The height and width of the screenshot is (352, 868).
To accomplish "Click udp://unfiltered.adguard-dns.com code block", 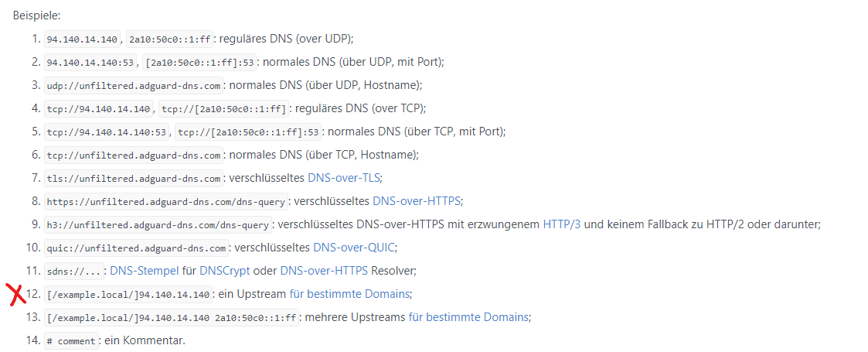I will point(134,85).
